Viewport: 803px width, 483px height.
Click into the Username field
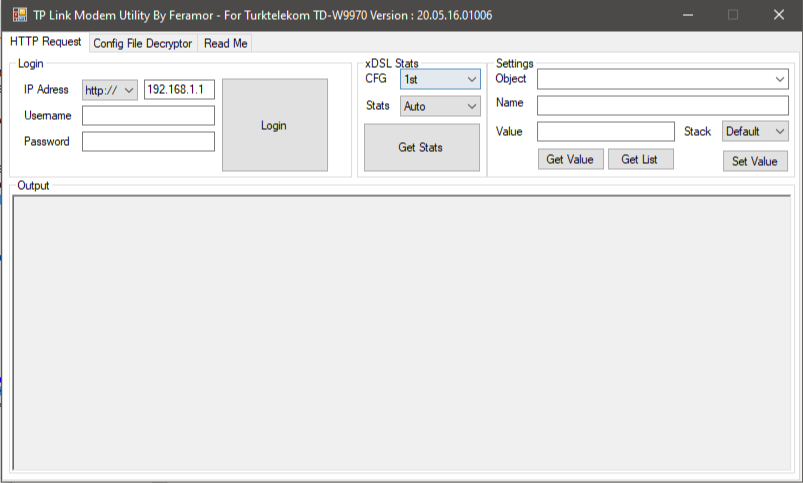(x=149, y=116)
